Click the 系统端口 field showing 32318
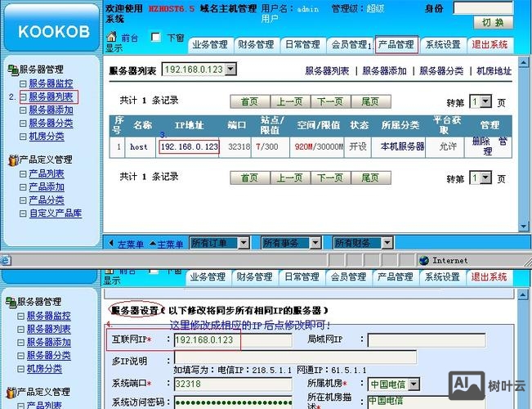Screen dimensions: 532x409 (x=233, y=384)
